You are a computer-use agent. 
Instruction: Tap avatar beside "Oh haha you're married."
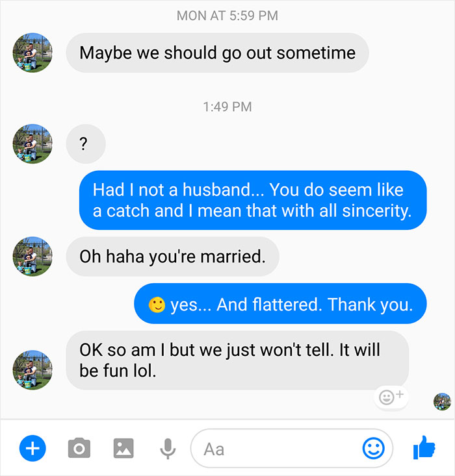[x=32, y=256]
